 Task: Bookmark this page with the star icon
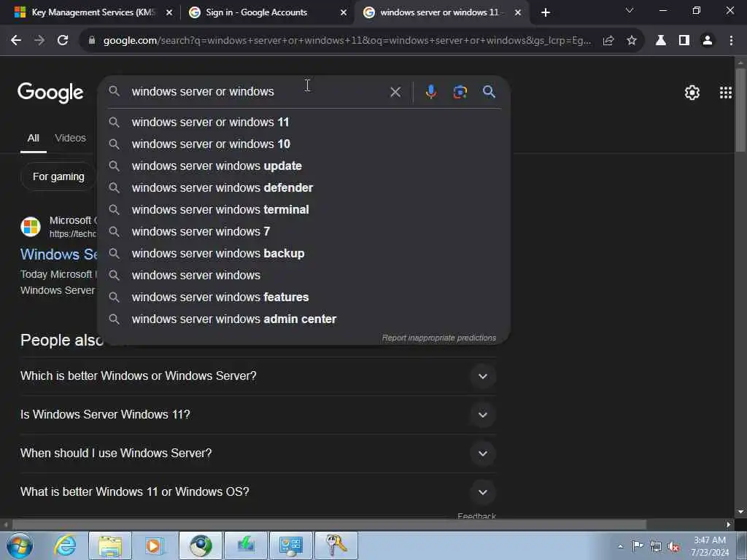(631, 41)
